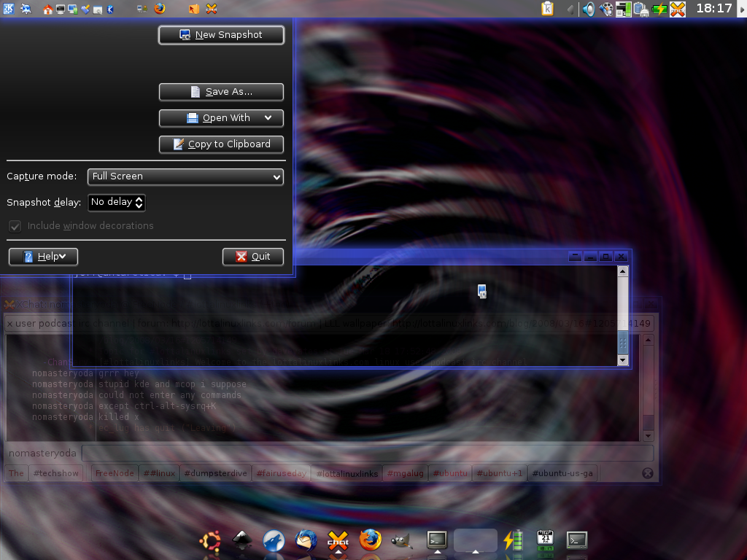Launch the blue wolf icon in dock

point(274,541)
